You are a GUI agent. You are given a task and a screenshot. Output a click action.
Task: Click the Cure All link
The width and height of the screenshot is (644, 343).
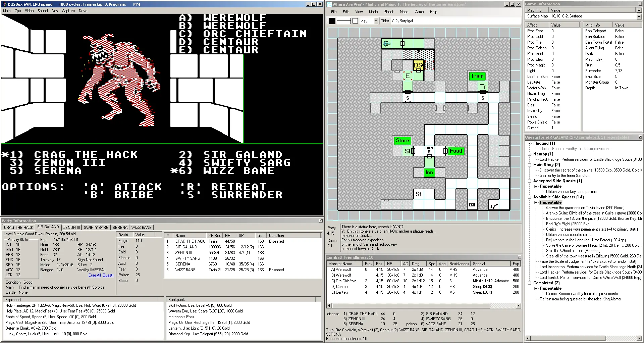point(94,275)
